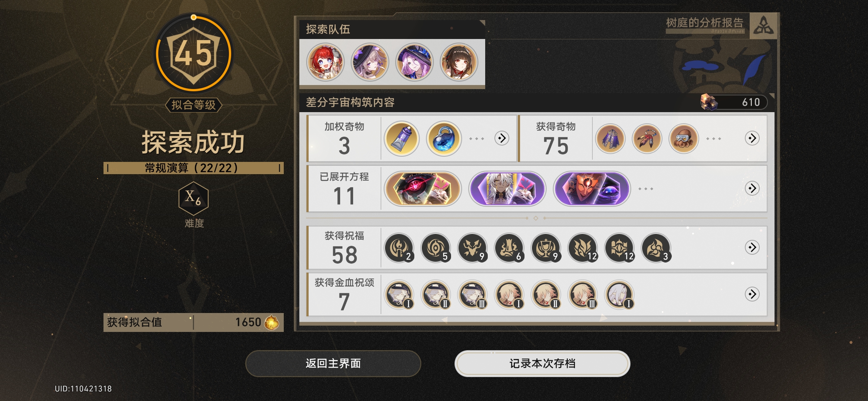
Task: Click the X6 difficulty hexagon icon
Action: (x=193, y=198)
